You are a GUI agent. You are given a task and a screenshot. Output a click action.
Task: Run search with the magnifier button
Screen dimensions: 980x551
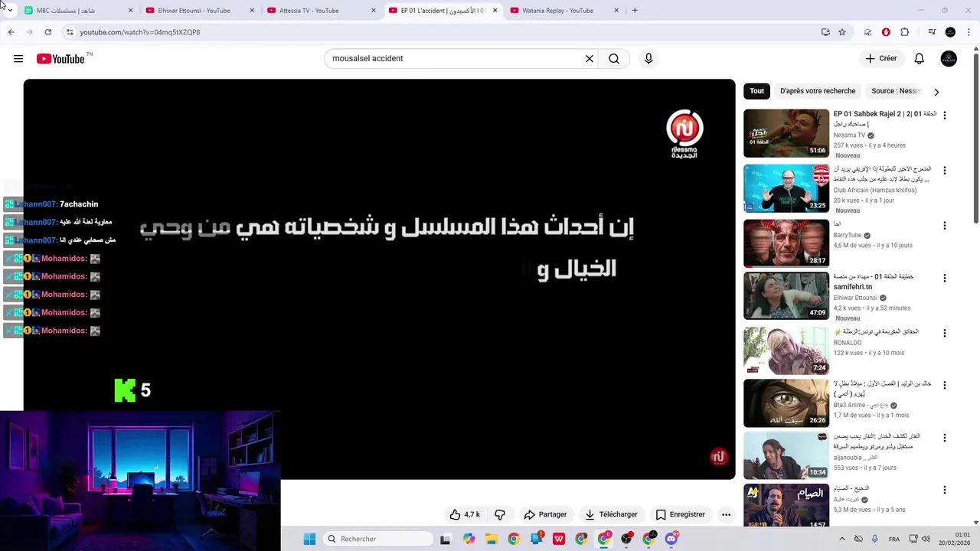pyautogui.click(x=614, y=58)
